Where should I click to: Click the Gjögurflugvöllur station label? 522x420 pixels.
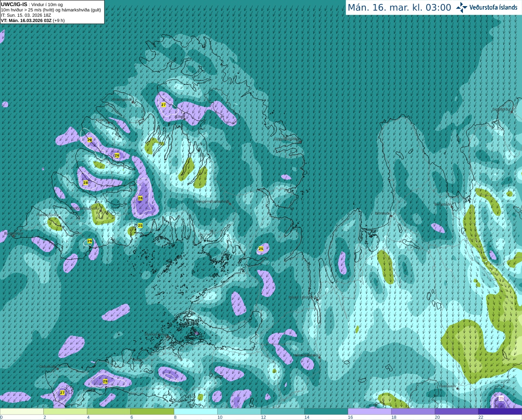click(287, 139)
